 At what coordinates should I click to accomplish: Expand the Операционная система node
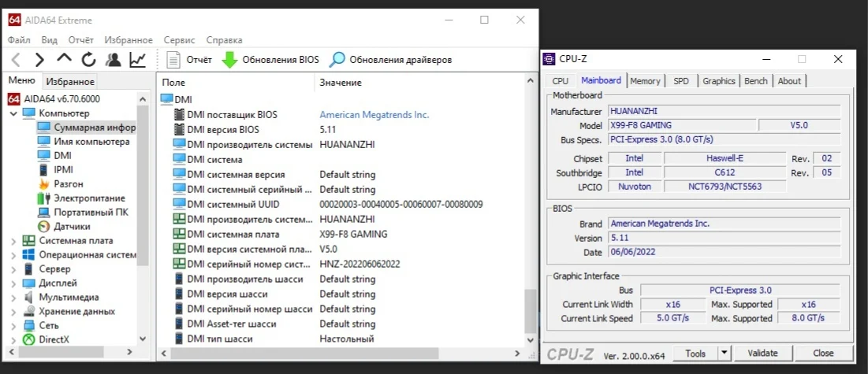tap(13, 255)
